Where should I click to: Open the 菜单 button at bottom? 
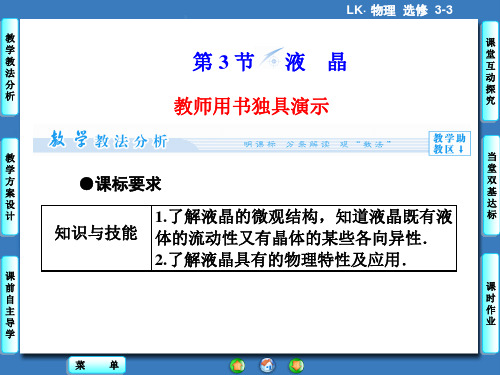pos(97,365)
